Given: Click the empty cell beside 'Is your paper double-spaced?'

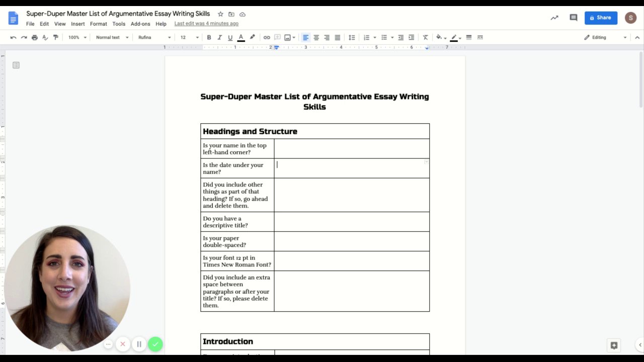Looking at the screenshot, I should click(x=352, y=241).
